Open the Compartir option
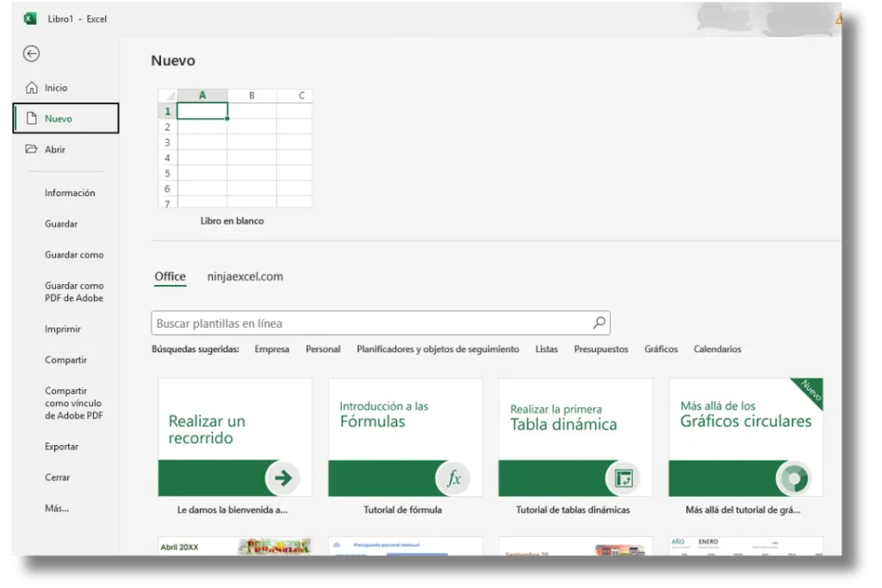Screen dimensions: 882x588 click(65, 360)
